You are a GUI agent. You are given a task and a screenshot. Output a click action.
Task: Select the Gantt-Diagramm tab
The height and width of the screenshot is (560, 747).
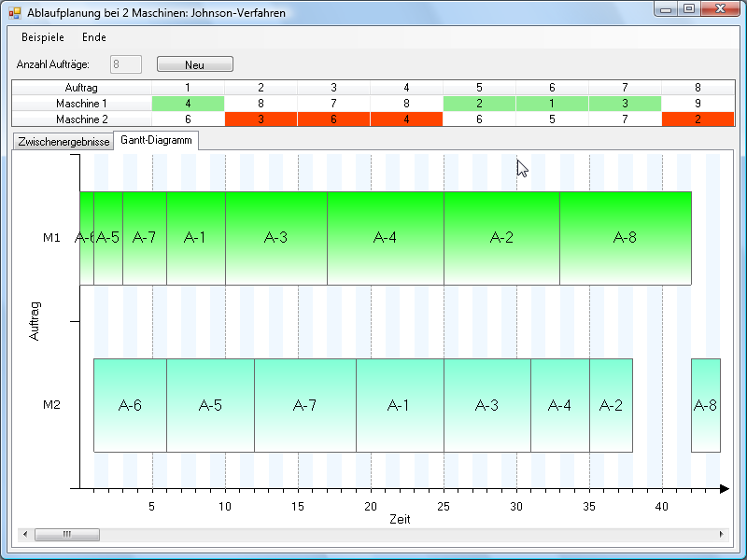click(x=157, y=140)
